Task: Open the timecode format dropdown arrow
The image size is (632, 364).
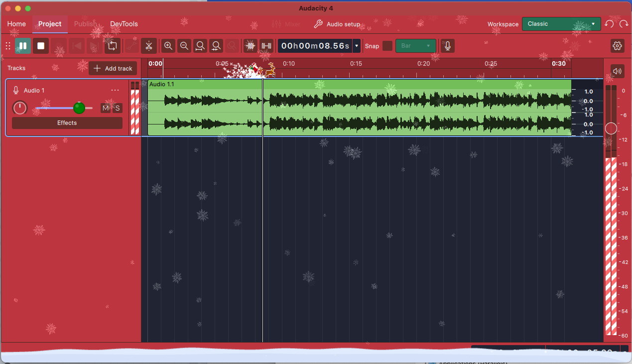Action: pyautogui.click(x=357, y=46)
